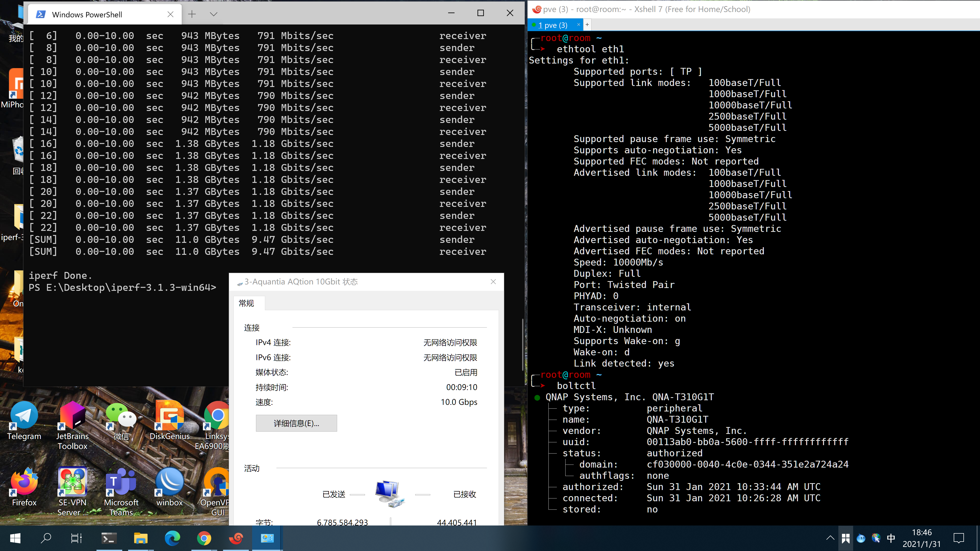Screen dimensions: 980x551
Task: Open PowerShell new tab dropdown arrow
Action: pos(213,14)
